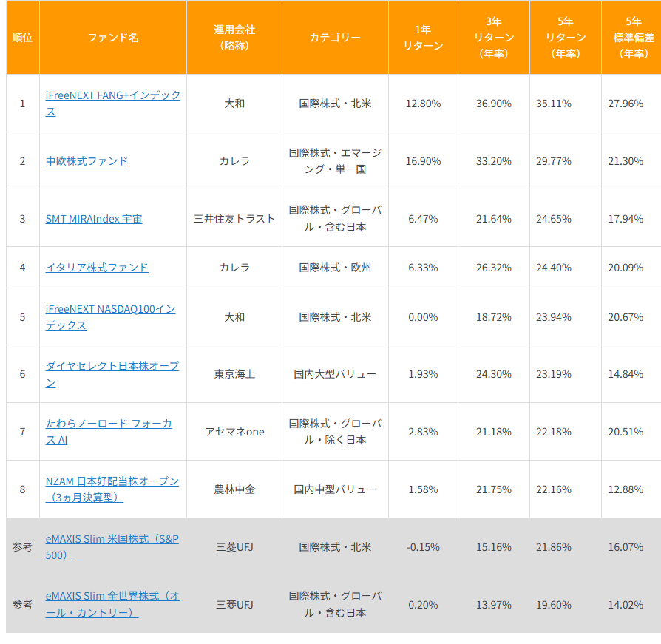Click the アセマネone company cell
Screen dimensions: 661x644
[234, 432]
